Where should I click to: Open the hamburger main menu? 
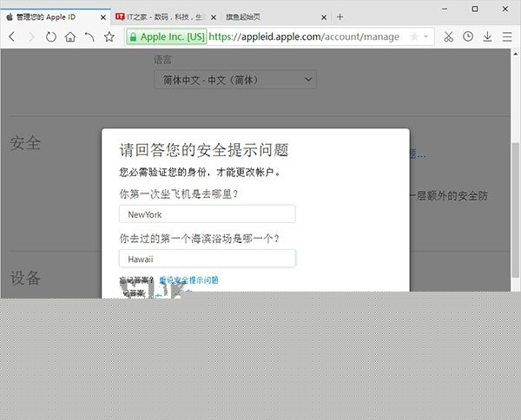tap(507, 36)
